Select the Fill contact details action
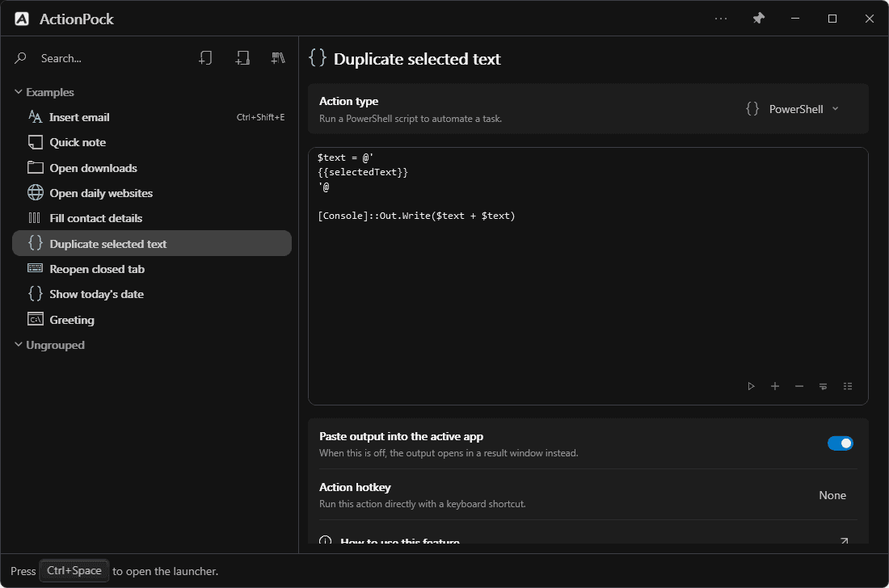The image size is (889, 588). point(152,218)
